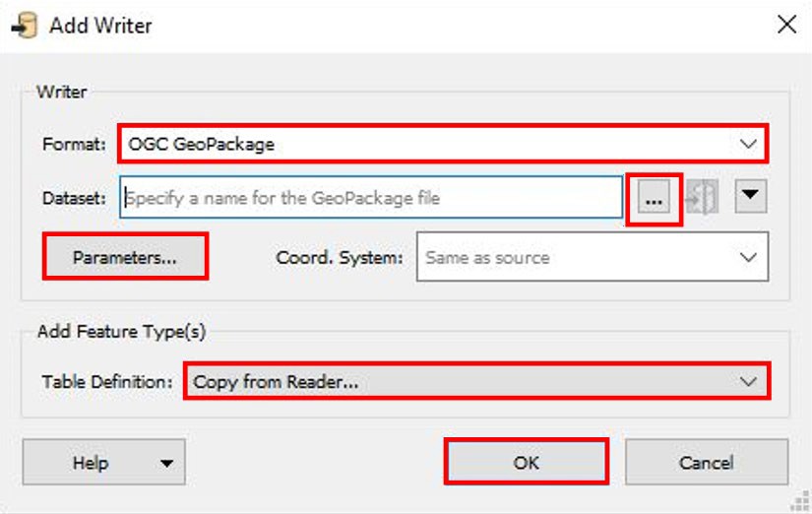The height and width of the screenshot is (514, 812).
Task: Open the Parameters... dialog
Action: tap(125, 257)
